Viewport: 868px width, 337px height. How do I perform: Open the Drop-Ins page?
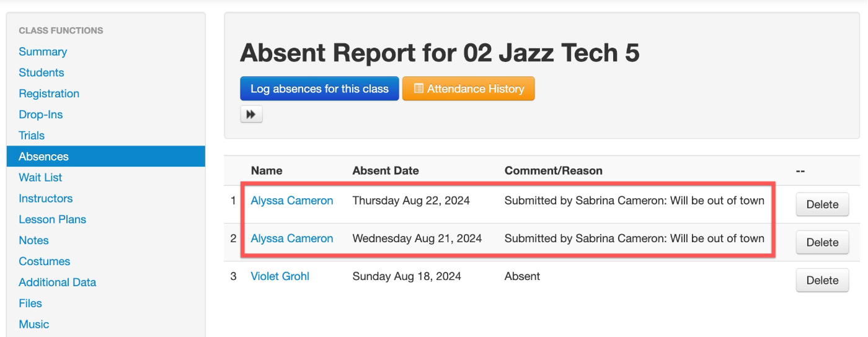tap(41, 115)
